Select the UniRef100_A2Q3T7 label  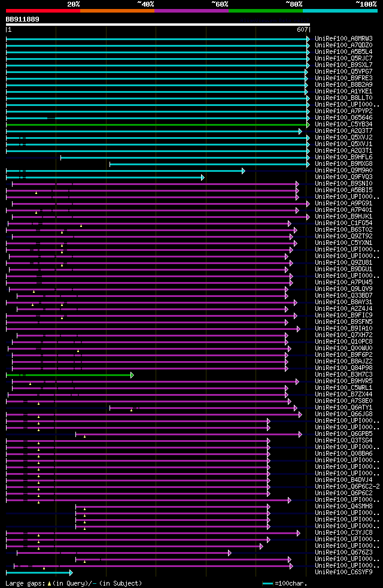(344, 131)
